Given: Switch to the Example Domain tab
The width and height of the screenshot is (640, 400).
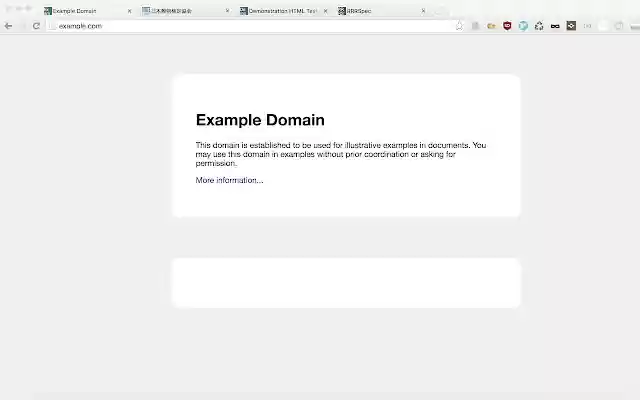Looking at the screenshot, I should (x=87, y=11).
